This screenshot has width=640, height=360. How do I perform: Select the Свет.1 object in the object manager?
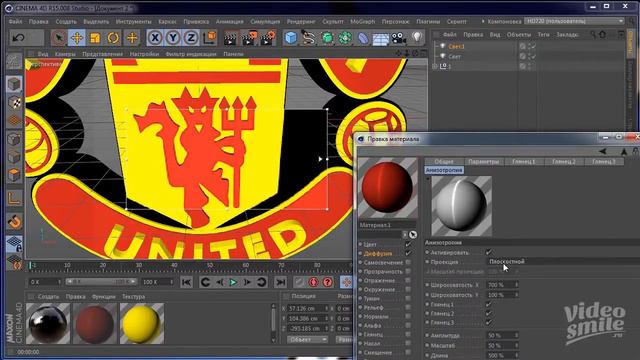[x=456, y=47]
